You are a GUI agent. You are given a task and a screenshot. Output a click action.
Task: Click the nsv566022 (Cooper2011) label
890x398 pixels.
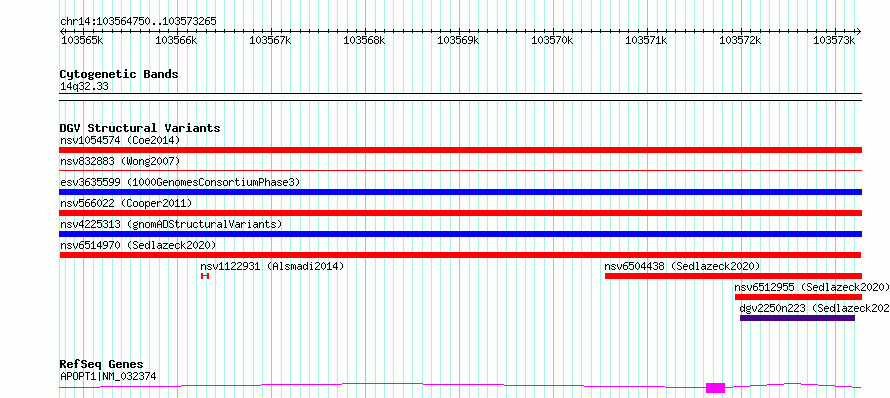(x=126, y=203)
